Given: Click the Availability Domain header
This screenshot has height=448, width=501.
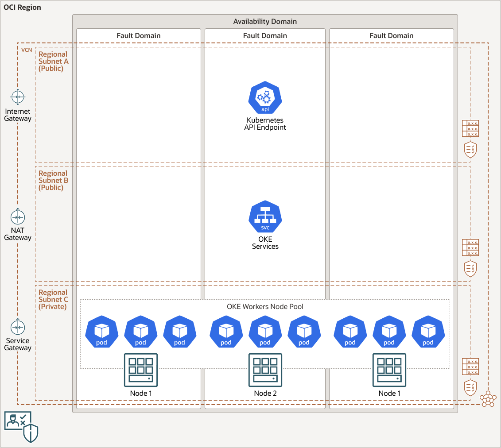Looking at the screenshot, I should coord(264,21).
